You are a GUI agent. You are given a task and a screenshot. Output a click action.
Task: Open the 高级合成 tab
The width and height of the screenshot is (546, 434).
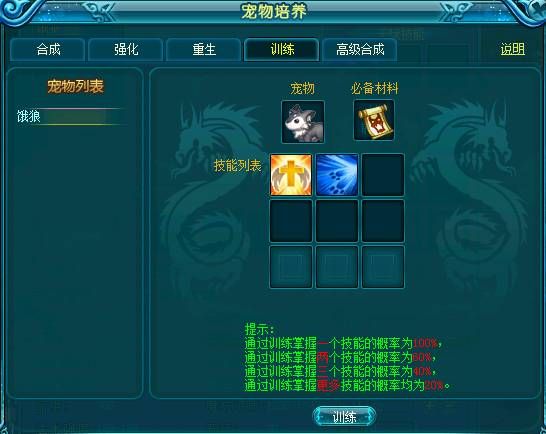click(360, 49)
